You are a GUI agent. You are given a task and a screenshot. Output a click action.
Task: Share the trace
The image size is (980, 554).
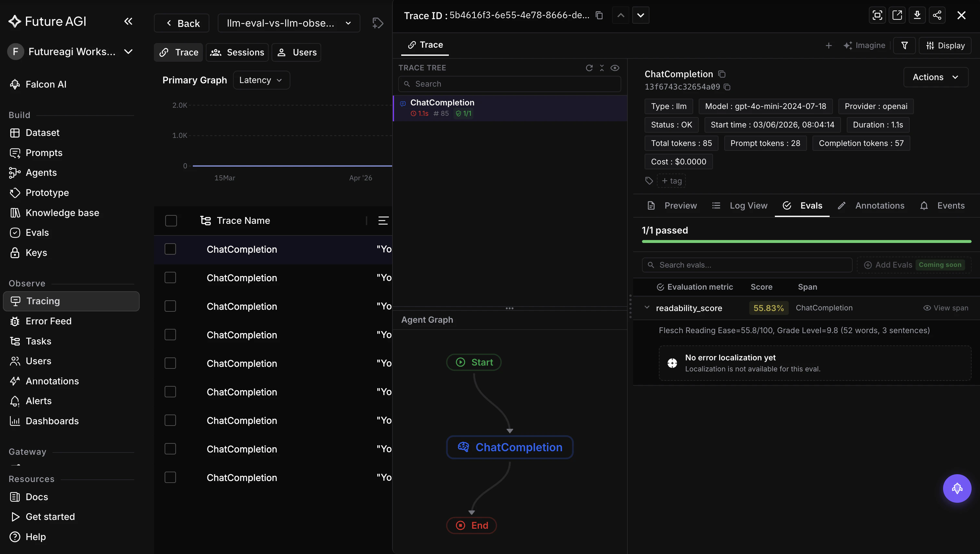937,15
